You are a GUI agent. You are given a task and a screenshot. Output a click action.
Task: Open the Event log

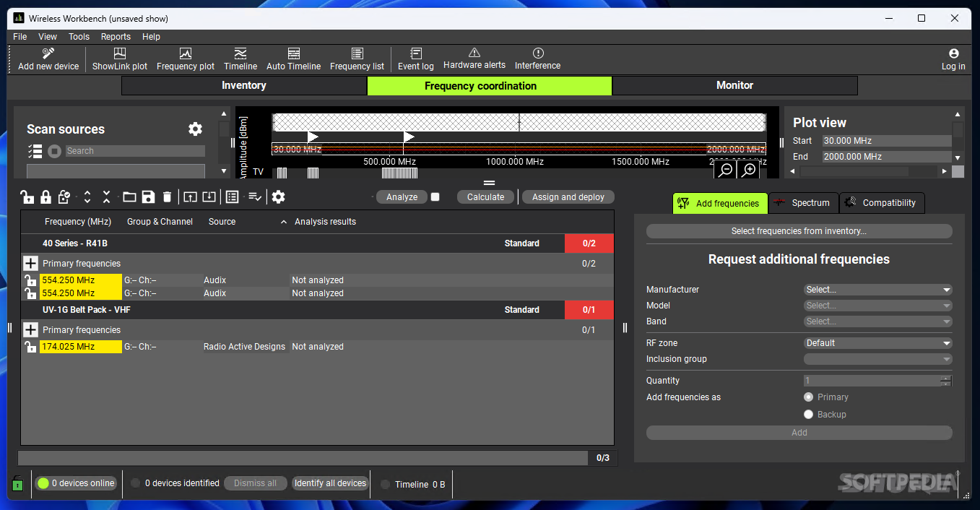(x=416, y=59)
